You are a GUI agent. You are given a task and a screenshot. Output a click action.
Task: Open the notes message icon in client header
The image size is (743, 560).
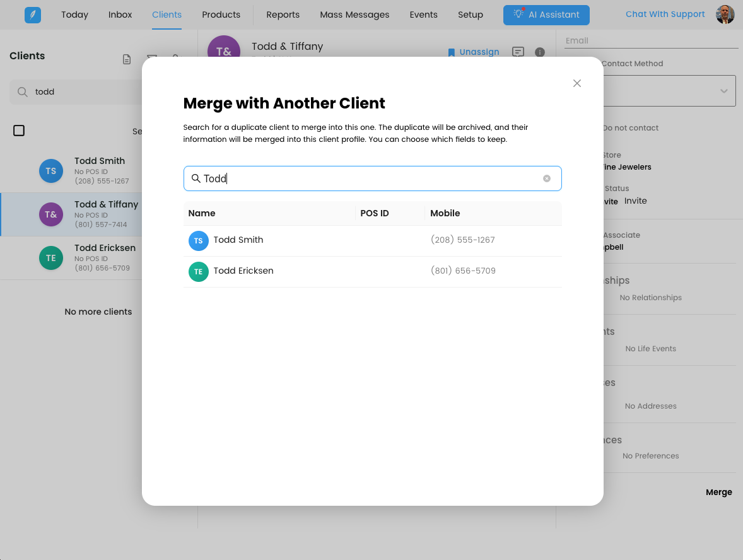click(518, 52)
